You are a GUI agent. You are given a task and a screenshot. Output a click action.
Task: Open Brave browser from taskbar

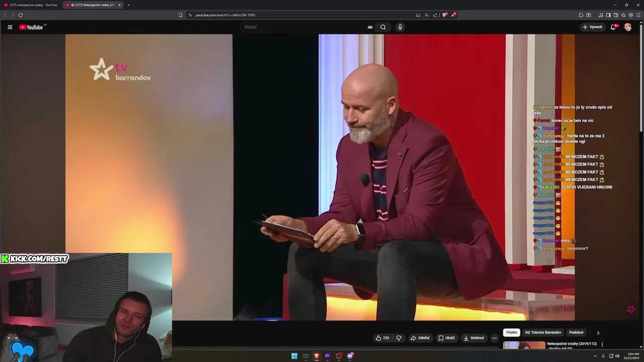click(x=316, y=356)
